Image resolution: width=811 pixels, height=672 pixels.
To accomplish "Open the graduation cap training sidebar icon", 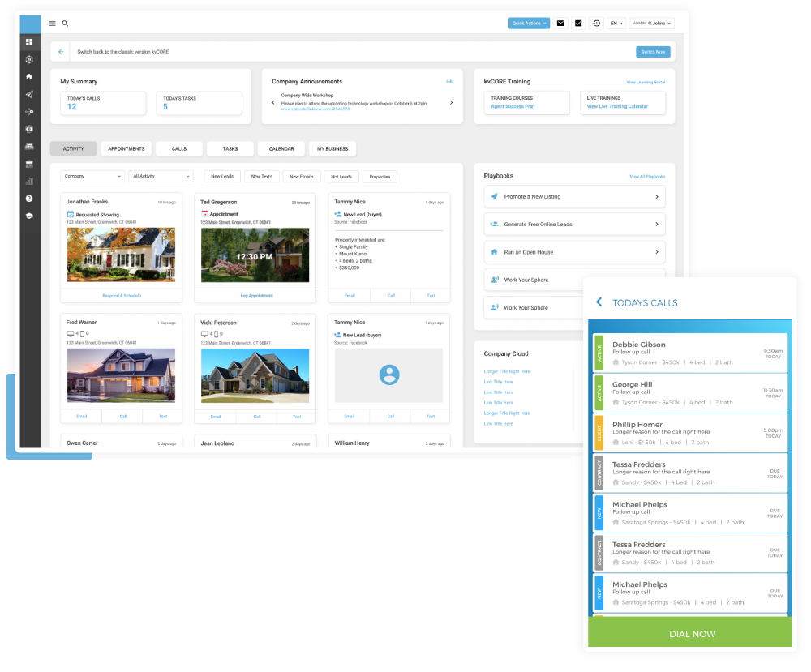I will pyautogui.click(x=29, y=216).
